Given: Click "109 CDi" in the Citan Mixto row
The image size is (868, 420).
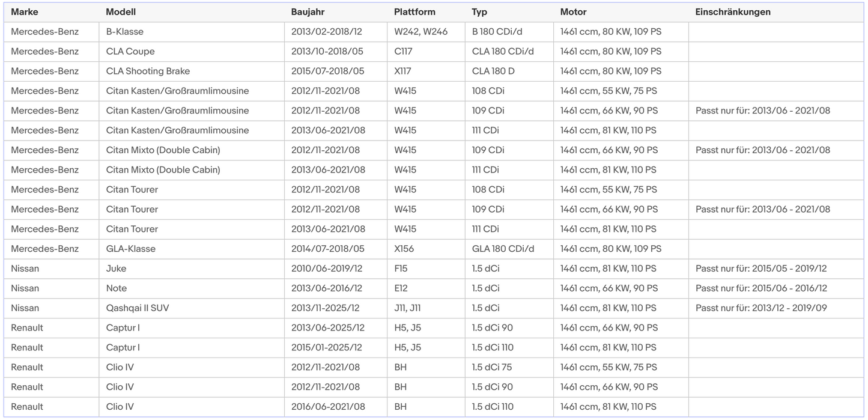Looking at the screenshot, I should 488,150.
